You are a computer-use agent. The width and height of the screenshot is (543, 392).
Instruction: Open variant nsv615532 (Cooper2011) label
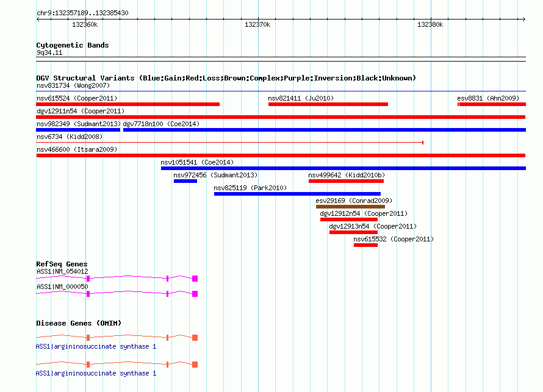394,239
